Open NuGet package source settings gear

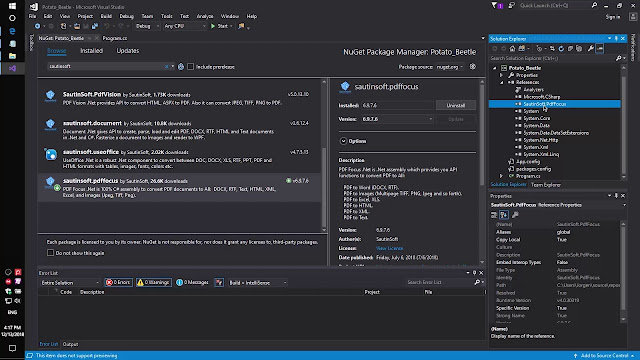pos(473,67)
